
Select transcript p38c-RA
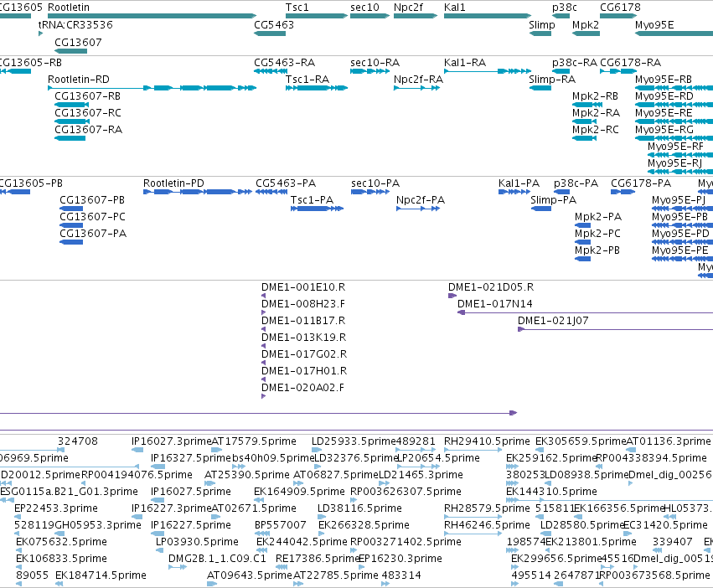pyautogui.click(x=575, y=62)
